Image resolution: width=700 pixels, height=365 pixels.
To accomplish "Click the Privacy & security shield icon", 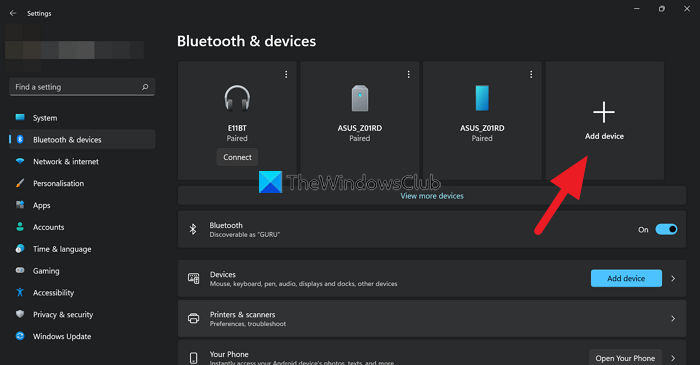I will coord(20,314).
